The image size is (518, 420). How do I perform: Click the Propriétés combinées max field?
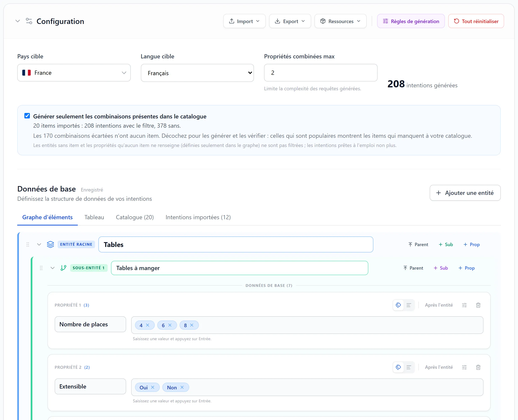point(320,73)
